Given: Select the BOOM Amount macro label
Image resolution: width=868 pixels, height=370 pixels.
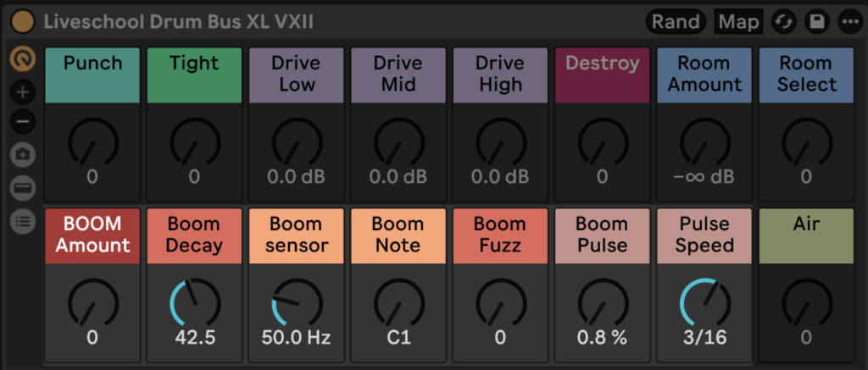Looking at the screenshot, I should [x=92, y=235].
